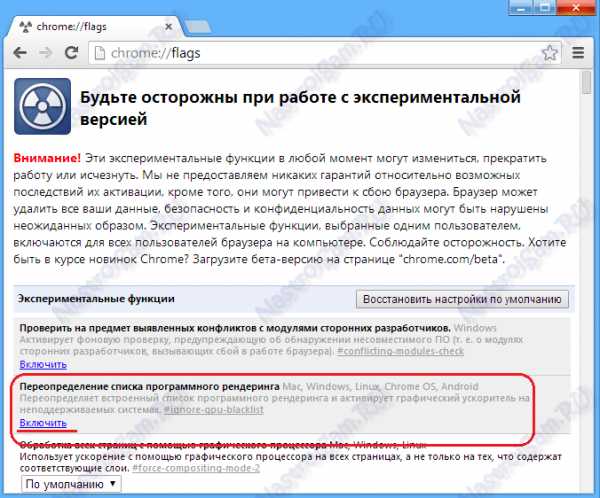Click the vertical scrollbar thumb

tap(586, 82)
